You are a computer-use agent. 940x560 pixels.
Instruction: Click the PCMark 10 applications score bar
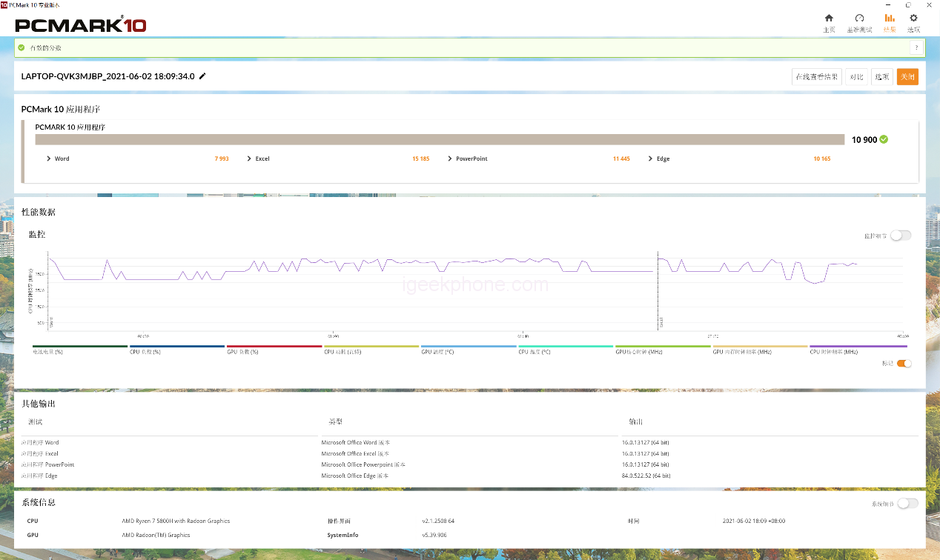[440, 139]
